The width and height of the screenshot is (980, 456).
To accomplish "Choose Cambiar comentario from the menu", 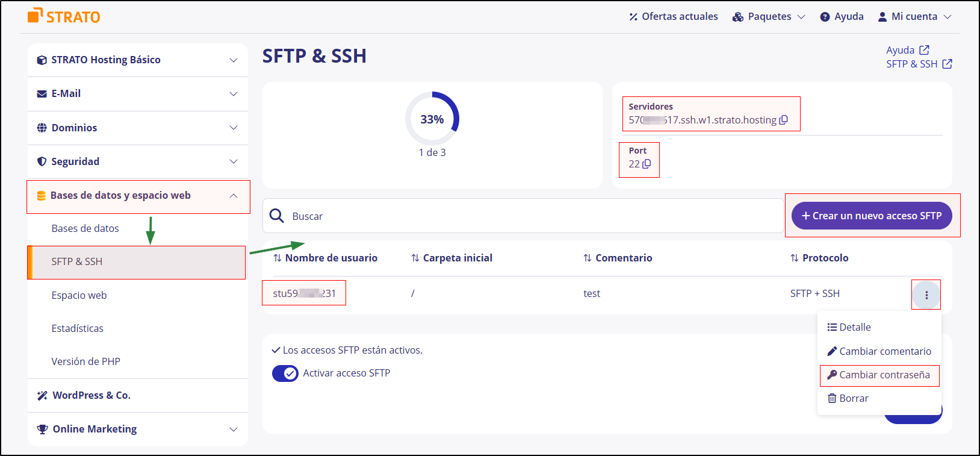I will pos(879,351).
